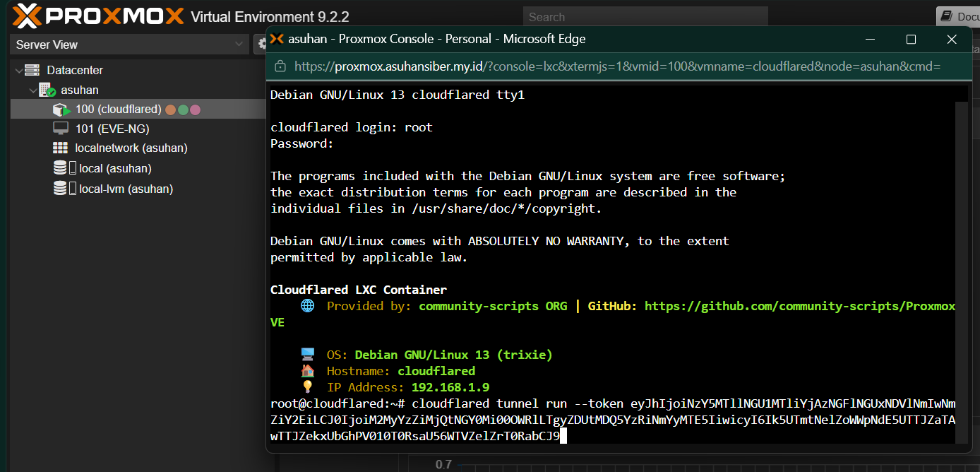Click the site info lock icon

pos(280,66)
